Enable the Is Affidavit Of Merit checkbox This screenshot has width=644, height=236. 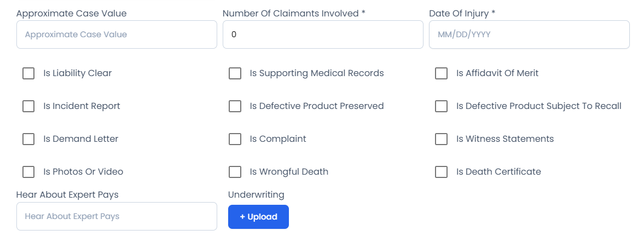(x=441, y=73)
